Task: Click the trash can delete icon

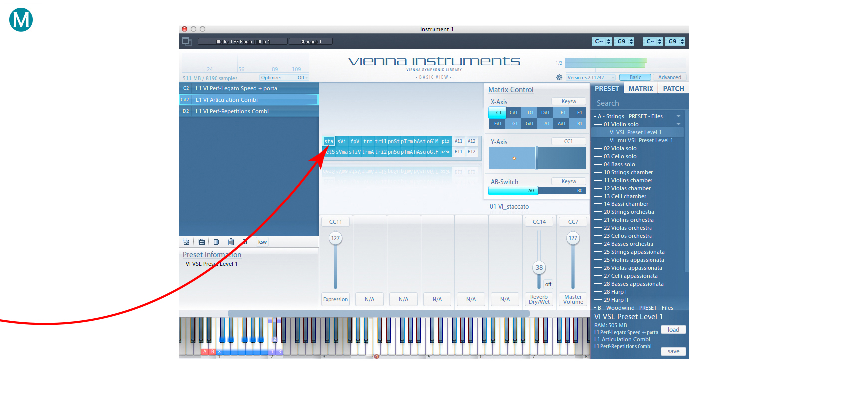Action: pos(231,242)
